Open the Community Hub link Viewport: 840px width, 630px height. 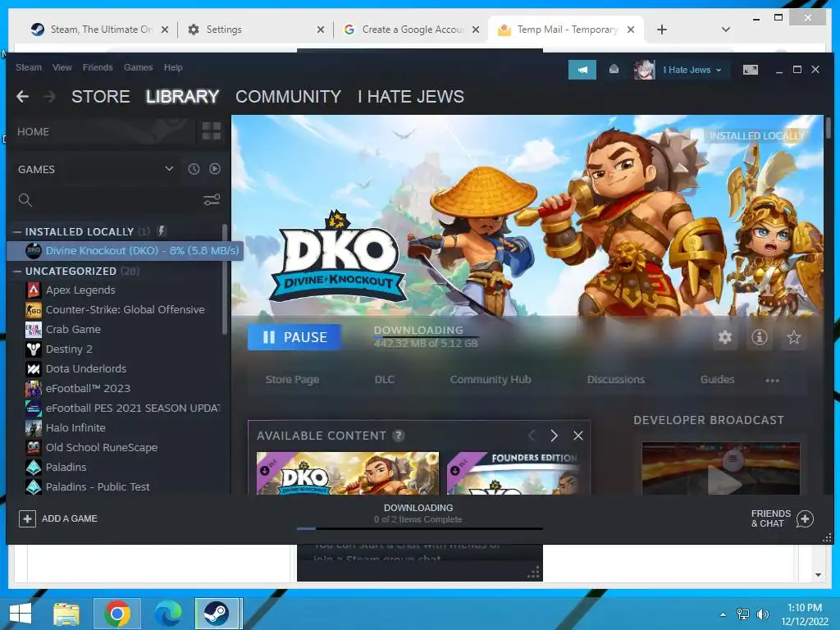pos(491,380)
